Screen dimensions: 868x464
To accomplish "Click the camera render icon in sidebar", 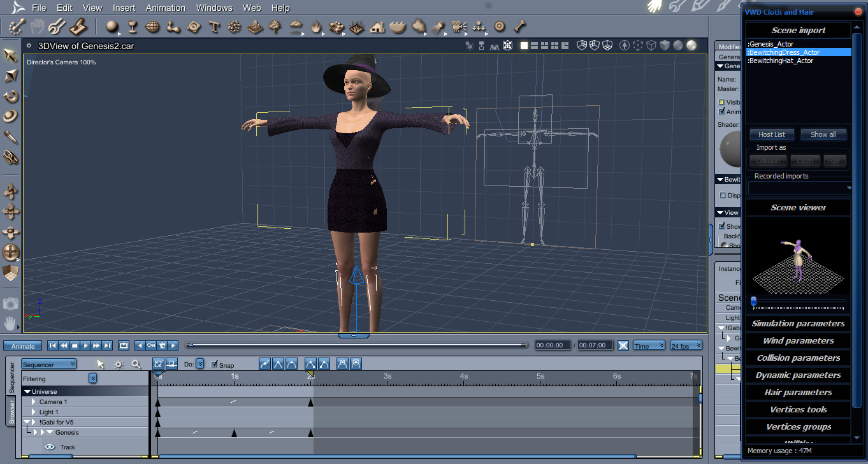I will point(11,303).
